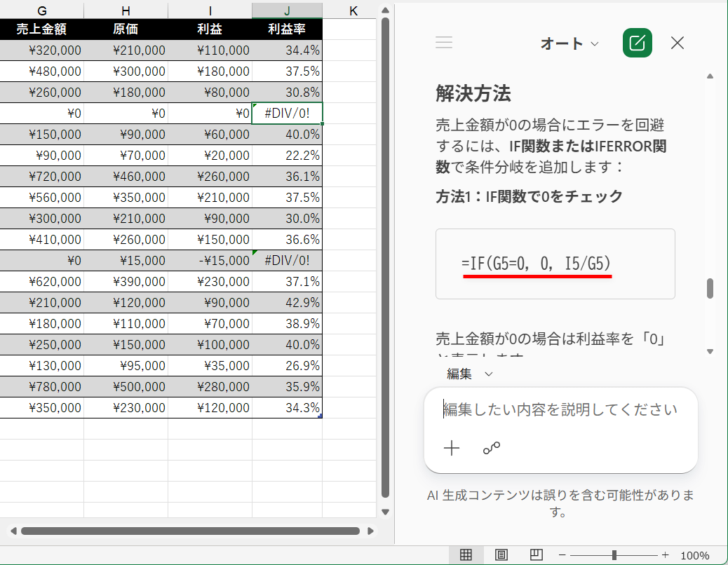
Task: Open zoom dialog via 100% label
Action: 694,556
